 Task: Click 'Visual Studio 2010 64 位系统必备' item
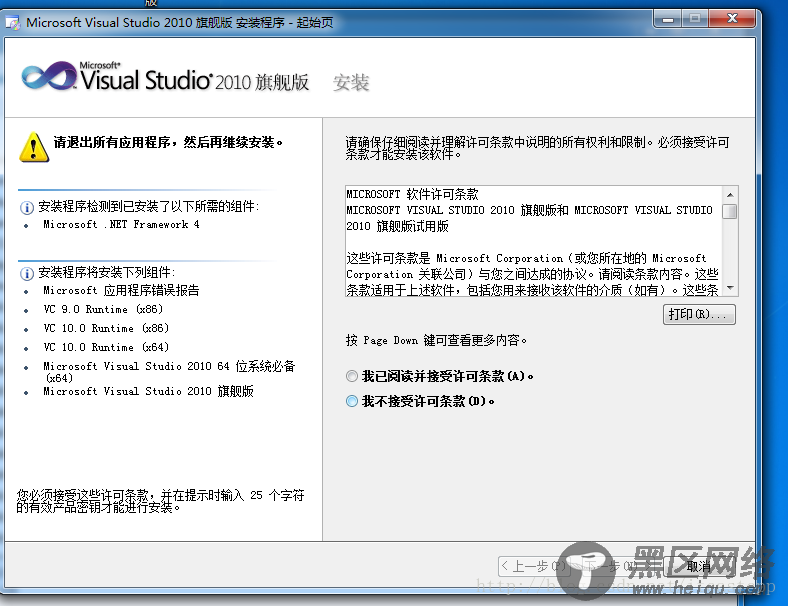(x=169, y=372)
